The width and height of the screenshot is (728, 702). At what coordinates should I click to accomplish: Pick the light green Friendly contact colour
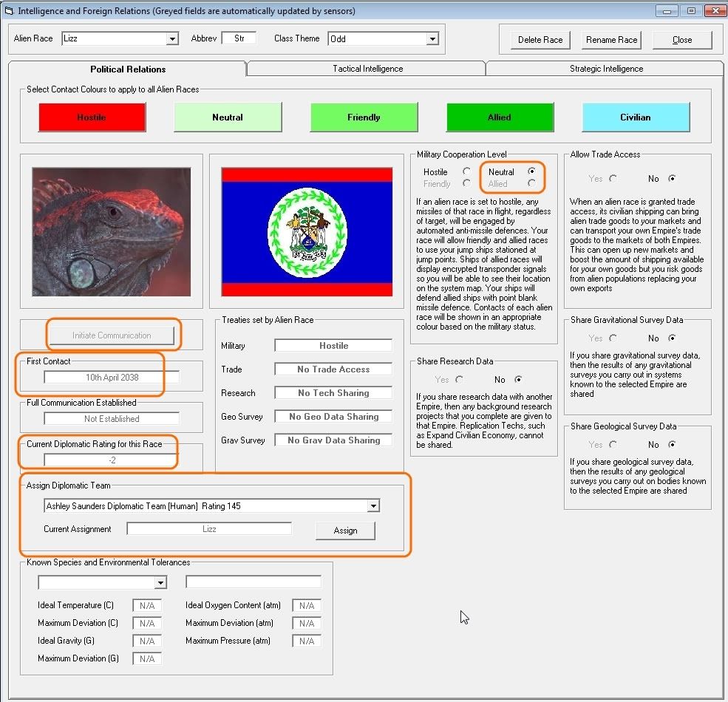tap(364, 117)
